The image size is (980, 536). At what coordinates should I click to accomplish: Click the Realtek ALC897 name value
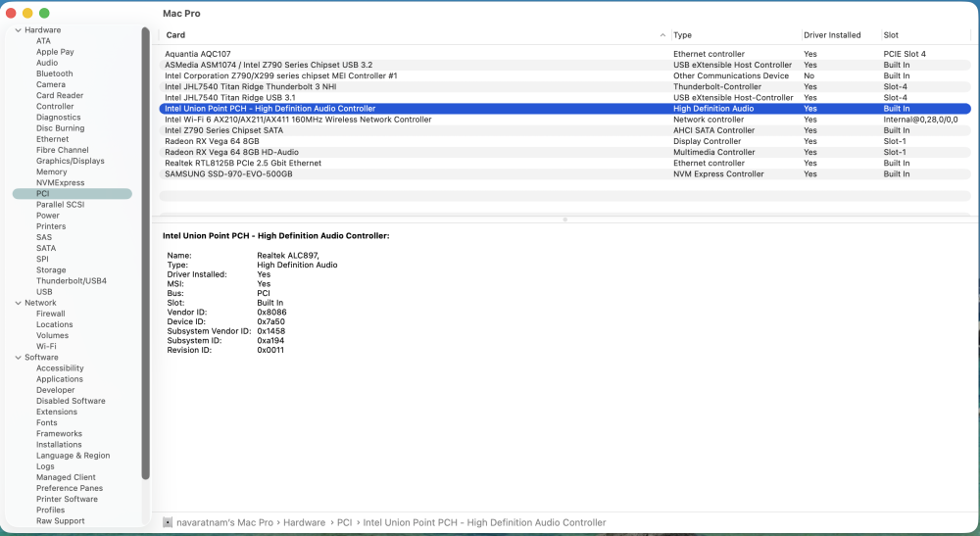(288, 256)
